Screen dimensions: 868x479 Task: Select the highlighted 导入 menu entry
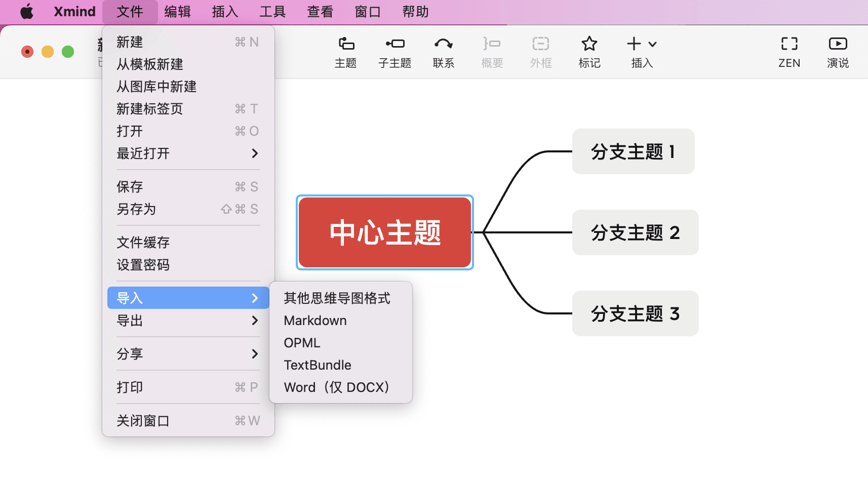pos(188,298)
